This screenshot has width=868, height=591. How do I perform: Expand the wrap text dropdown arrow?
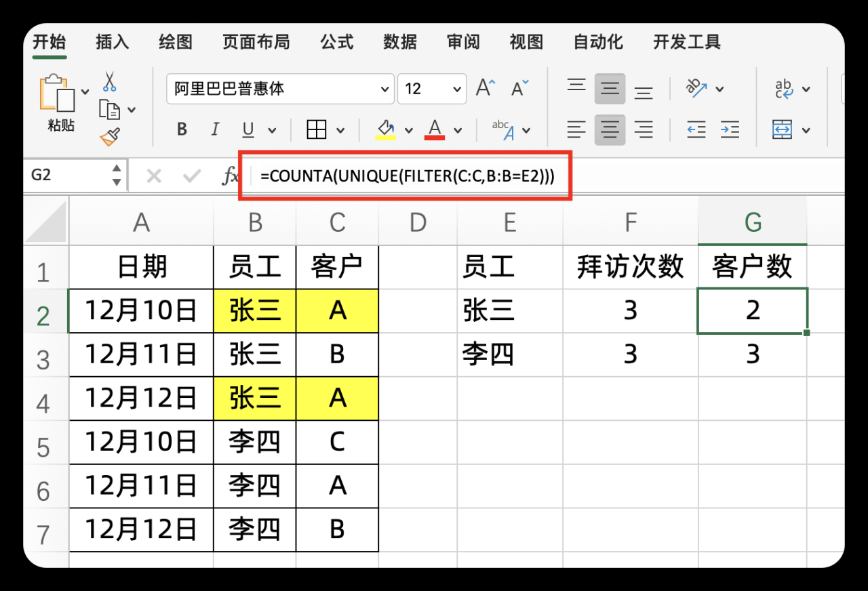click(x=806, y=89)
